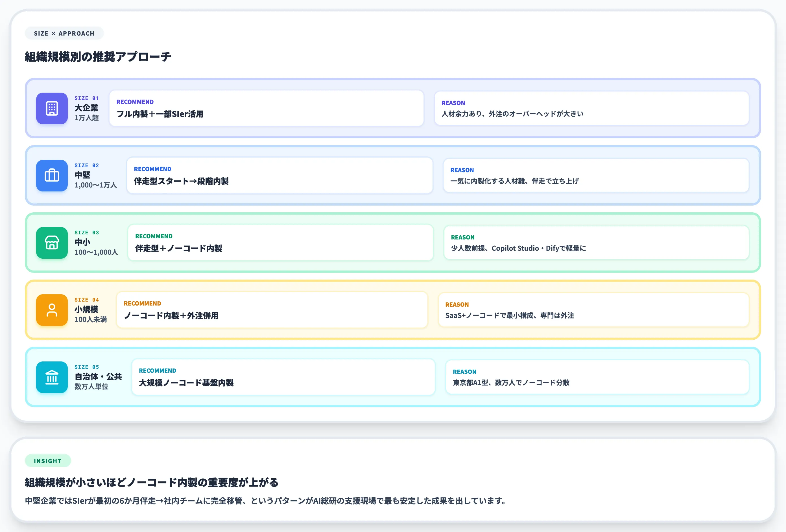786x532 pixels.
Task: Click reason text mentioning Copilot Studio・Dify
Action: coord(518,248)
